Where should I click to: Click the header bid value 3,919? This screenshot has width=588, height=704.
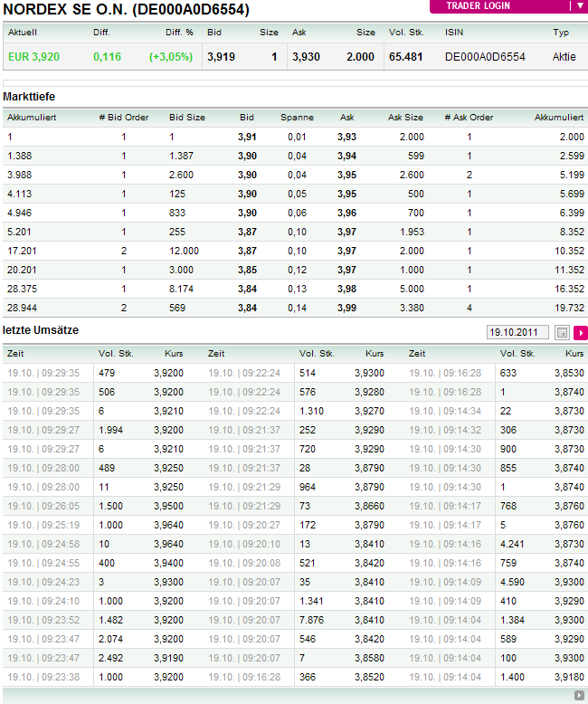click(x=221, y=57)
